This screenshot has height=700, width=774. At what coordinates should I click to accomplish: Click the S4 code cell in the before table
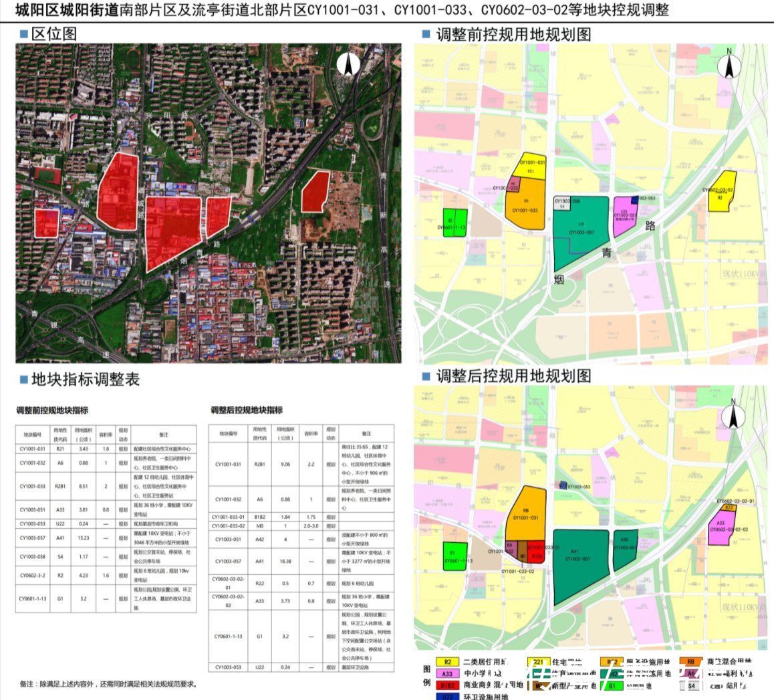coord(60,556)
